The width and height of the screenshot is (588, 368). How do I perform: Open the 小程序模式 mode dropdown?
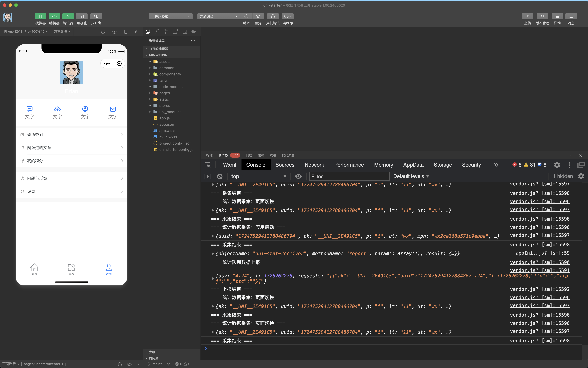click(170, 16)
